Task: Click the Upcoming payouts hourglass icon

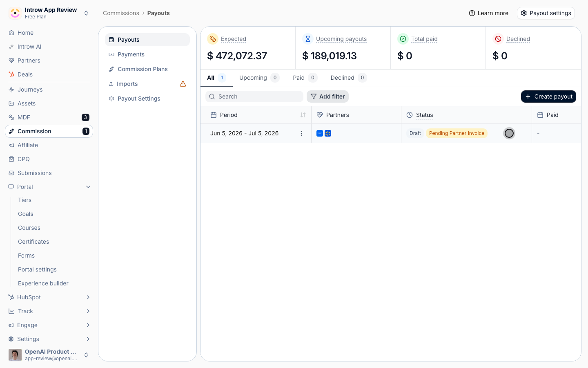Action: point(308,39)
